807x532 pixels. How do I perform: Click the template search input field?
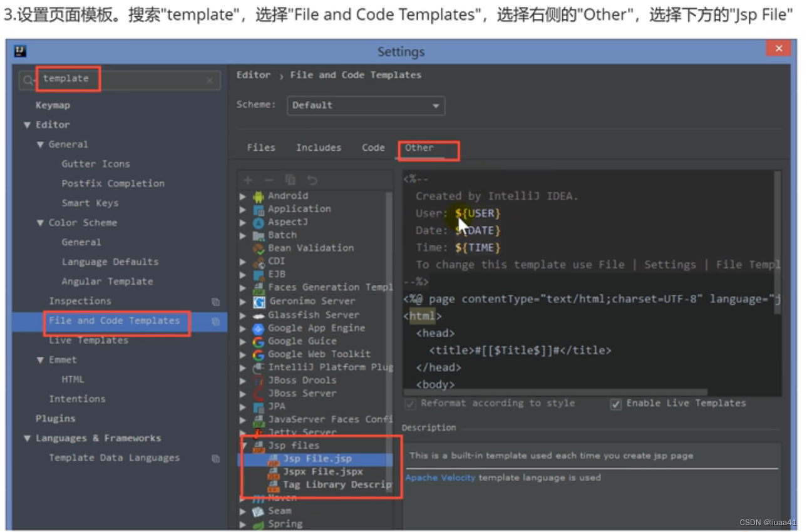click(120, 80)
